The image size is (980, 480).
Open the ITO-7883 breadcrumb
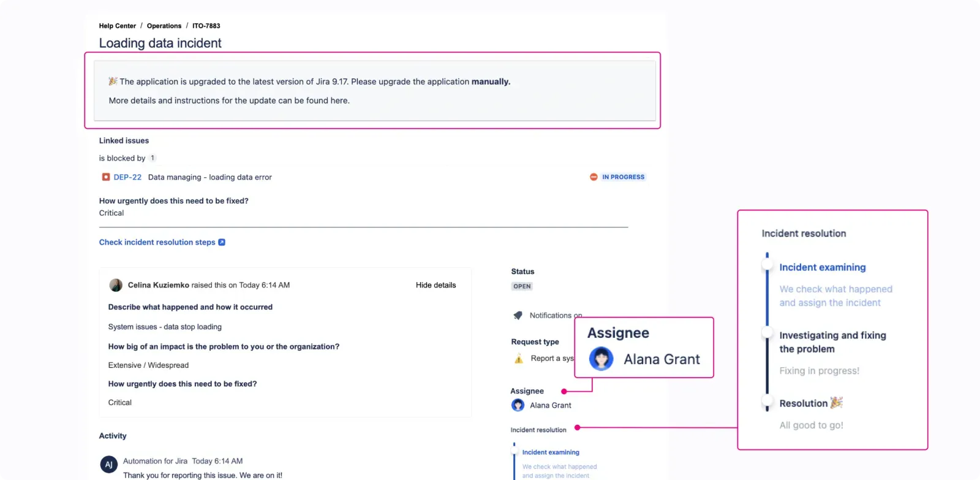[x=206, y=26]
